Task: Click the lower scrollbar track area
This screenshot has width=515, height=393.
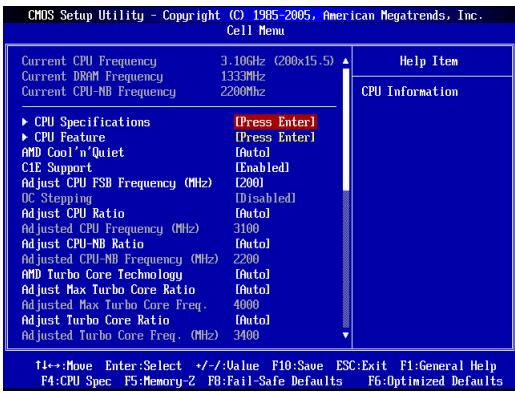Action: [346, 260]
